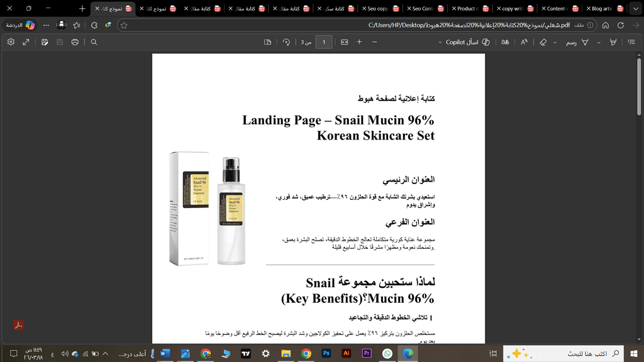
Task: Open the Windows Start menu
Action: tap(634, 353)
